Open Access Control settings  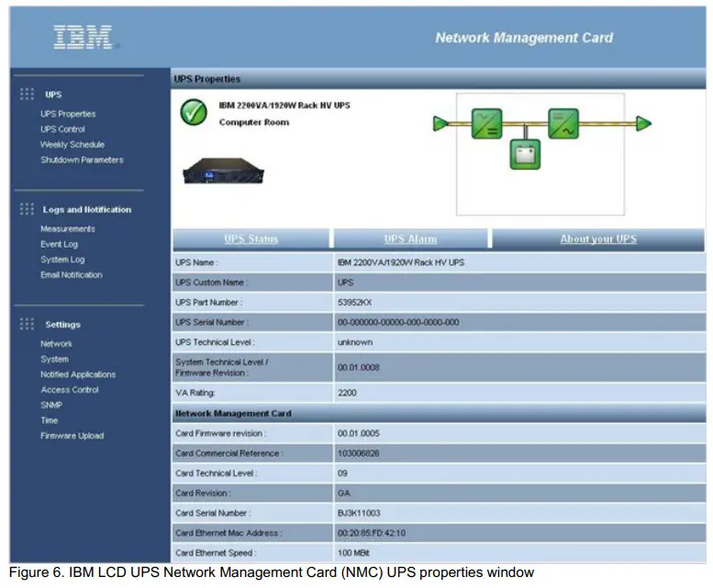[70, 390]
